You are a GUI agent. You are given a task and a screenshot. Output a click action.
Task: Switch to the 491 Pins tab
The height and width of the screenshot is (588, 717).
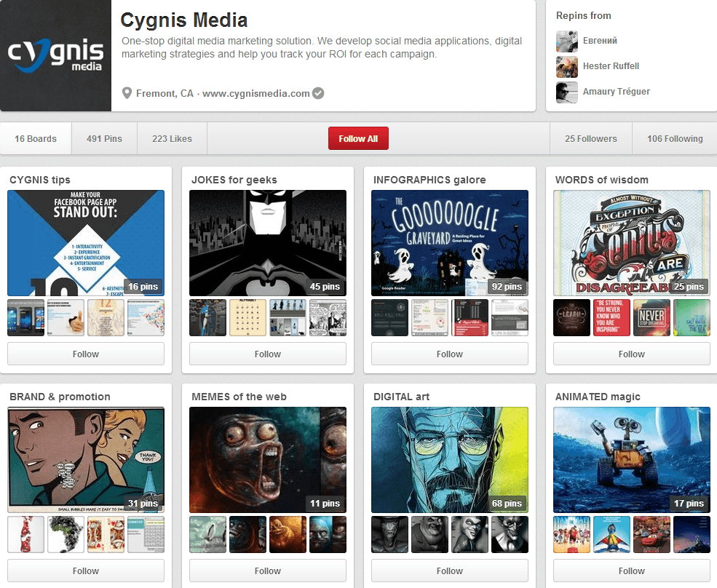tap(104, 138)
